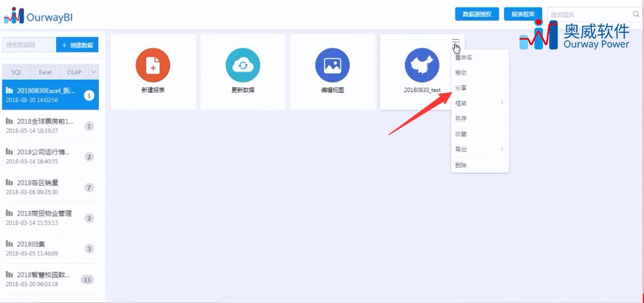Expand the dropdown arrow next to OLAP tab
The width and height of the screenshot is (644, 303).
click(x=94, y=72)
